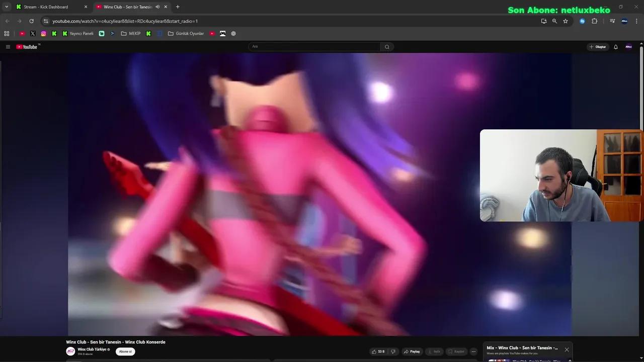Open the Extensions puzzle icon

(x=595, y=21)
